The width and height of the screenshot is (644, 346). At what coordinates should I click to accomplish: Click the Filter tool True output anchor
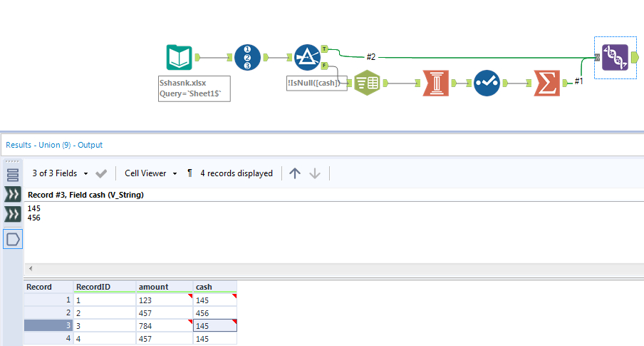click(x=324, y=49)
